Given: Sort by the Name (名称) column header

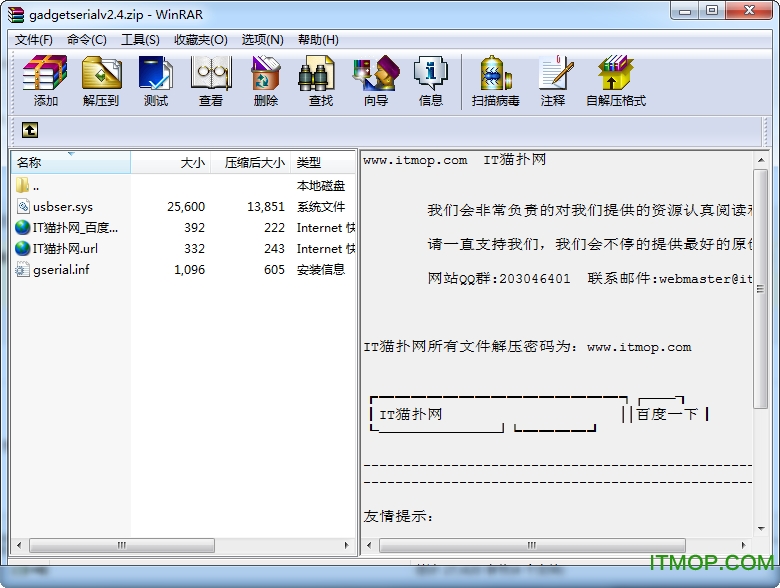Looking at the screenshot, I should tap(71, 162).
